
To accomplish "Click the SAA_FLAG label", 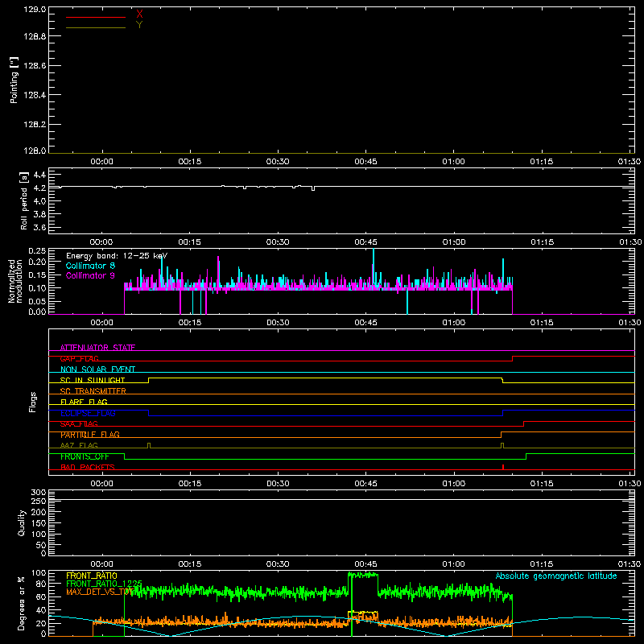I will point(79,424).
